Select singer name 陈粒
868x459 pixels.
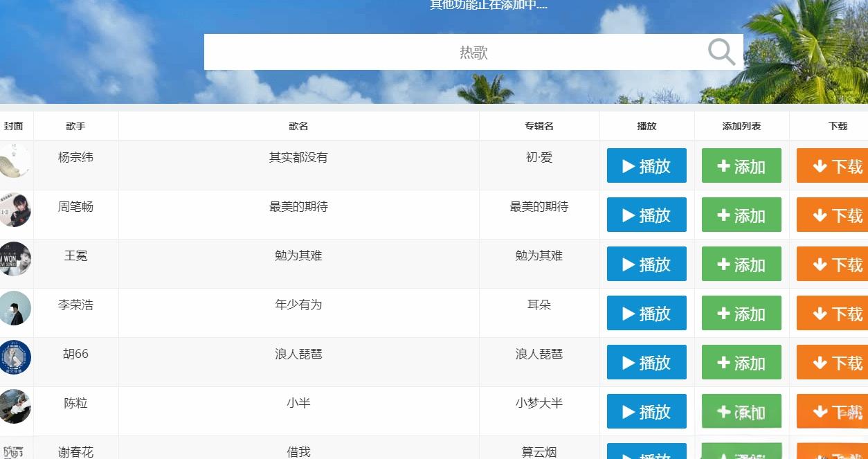(75, 403)
